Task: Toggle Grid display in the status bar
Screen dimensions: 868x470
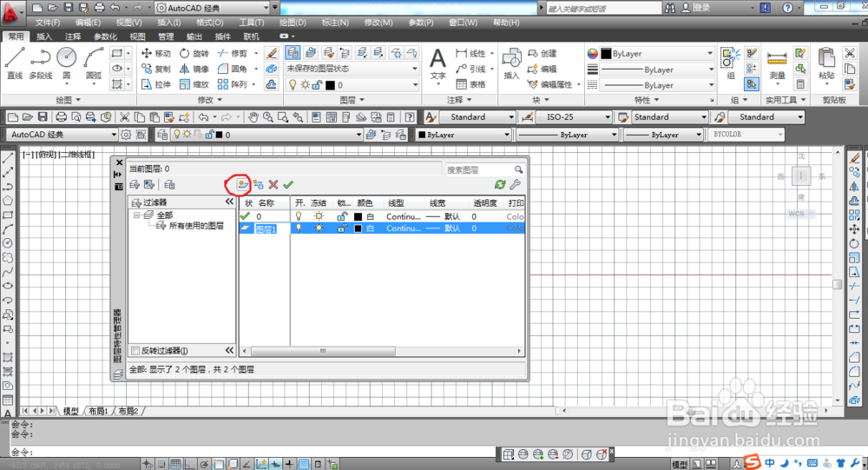Action: [175, 465]
